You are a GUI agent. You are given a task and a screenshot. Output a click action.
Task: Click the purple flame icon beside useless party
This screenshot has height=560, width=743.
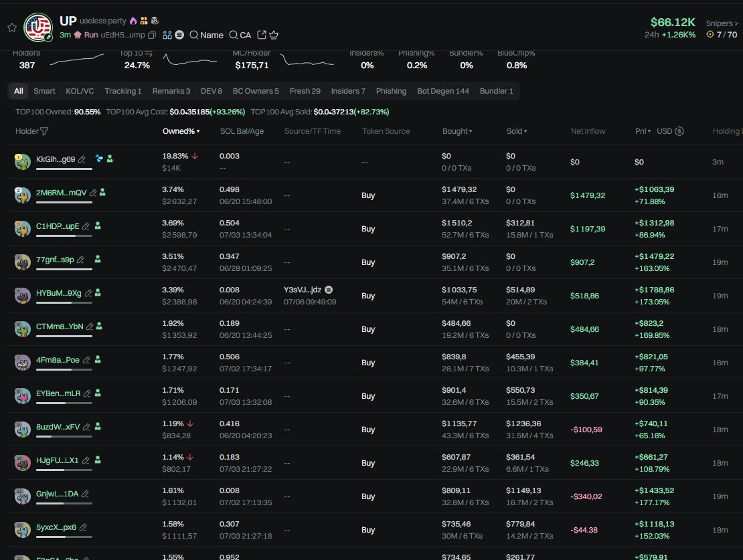133,21
